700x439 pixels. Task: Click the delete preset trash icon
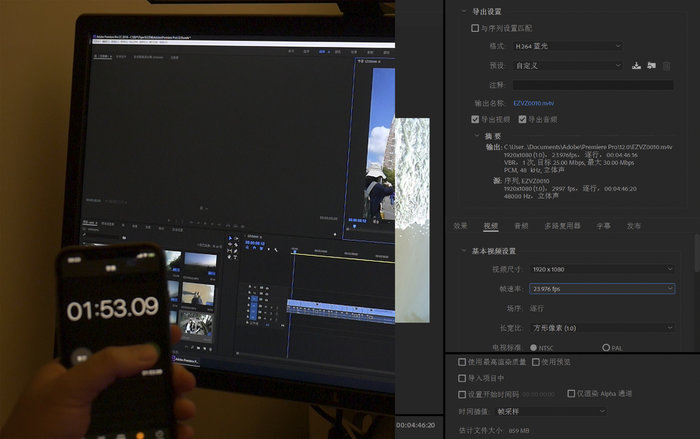[667, 66]
